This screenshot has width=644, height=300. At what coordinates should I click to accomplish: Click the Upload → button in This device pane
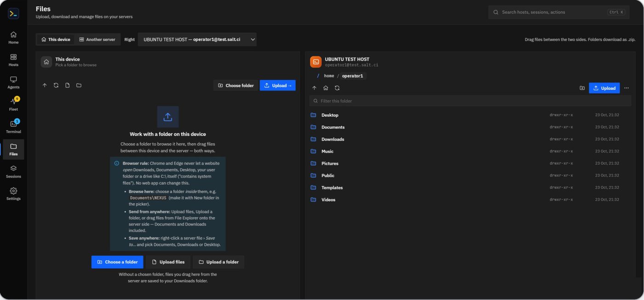click(278, 86)
